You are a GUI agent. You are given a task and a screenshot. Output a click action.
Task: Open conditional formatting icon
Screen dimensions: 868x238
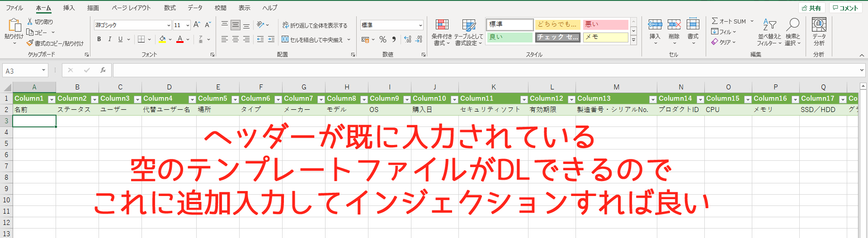442,25
